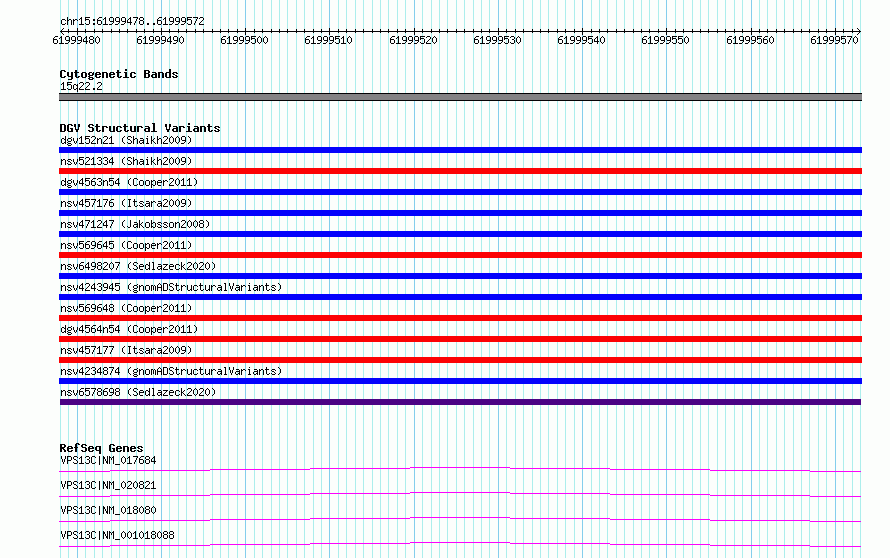The height and width of the screenshot is (558, 890).
Task: Select the intron line under VPS13C|NM_020821
Action: pos(460,494)
